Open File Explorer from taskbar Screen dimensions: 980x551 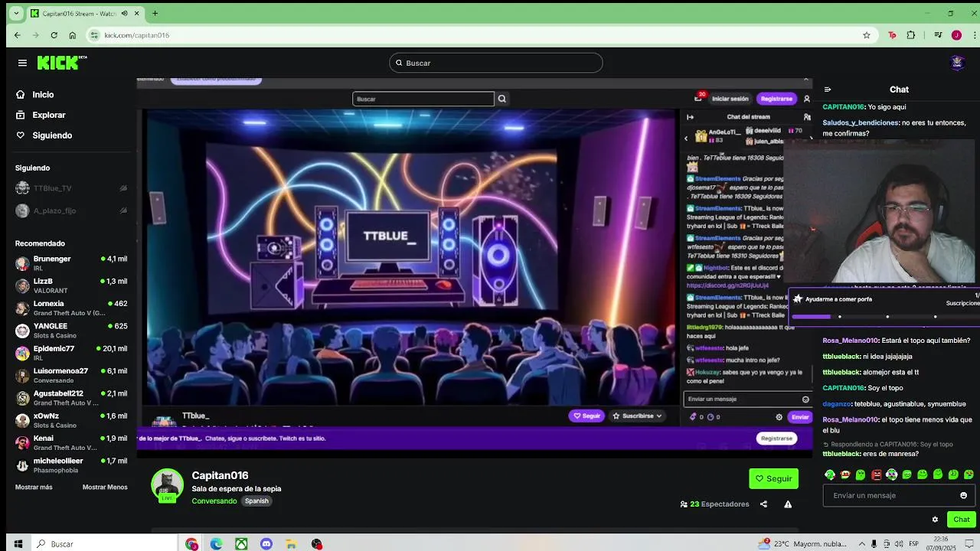point(291,544)
